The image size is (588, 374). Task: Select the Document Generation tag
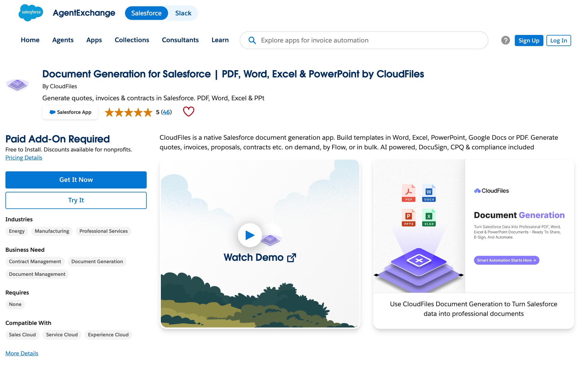pos(97,262)
